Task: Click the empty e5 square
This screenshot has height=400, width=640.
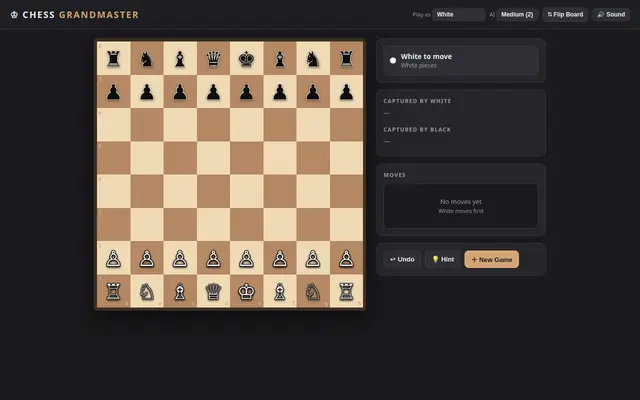Action: [x=247, y=158]
